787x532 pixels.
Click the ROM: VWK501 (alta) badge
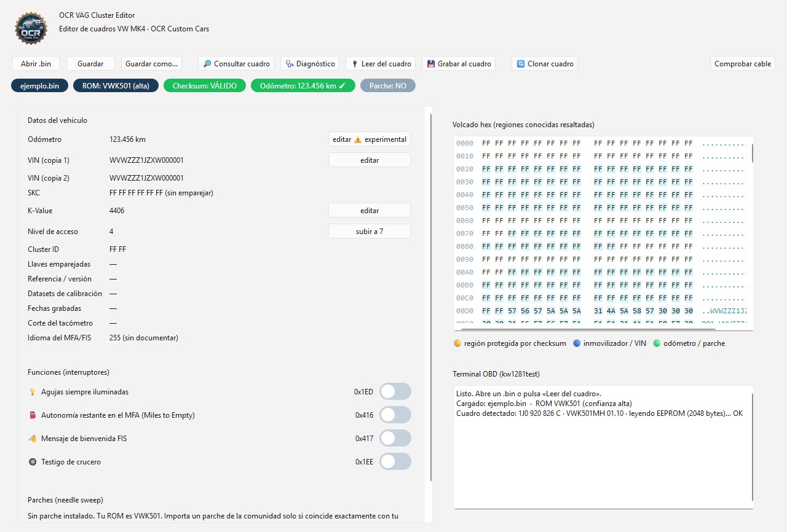(x=116, y=86)
